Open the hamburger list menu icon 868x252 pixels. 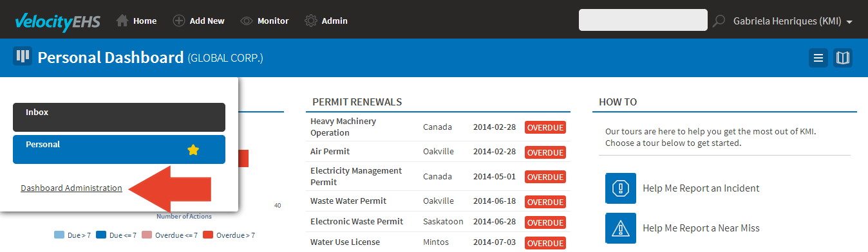(x=818, y=58)
